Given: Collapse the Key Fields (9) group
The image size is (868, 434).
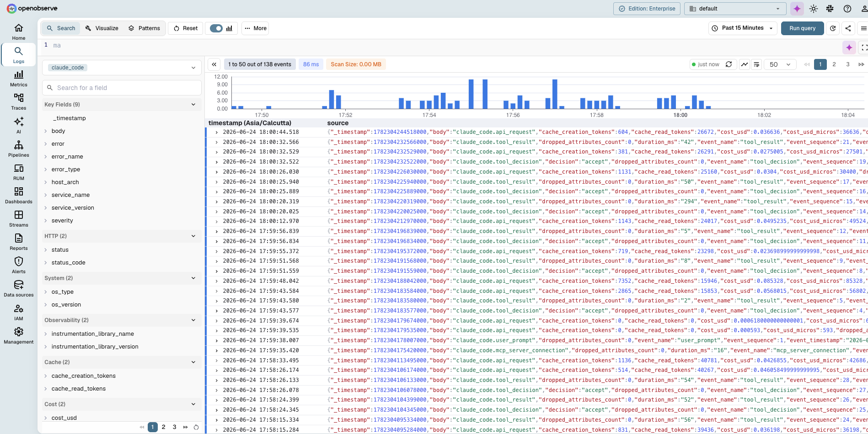Looking at the screenshot, I should pos(122,105).
